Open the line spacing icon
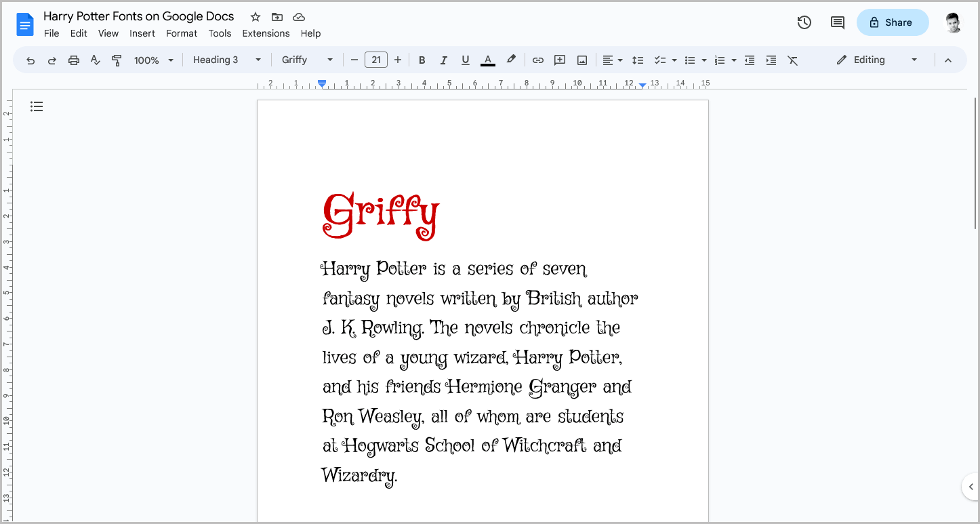This screenshot has height=524, width=980. tap(638, 60)
